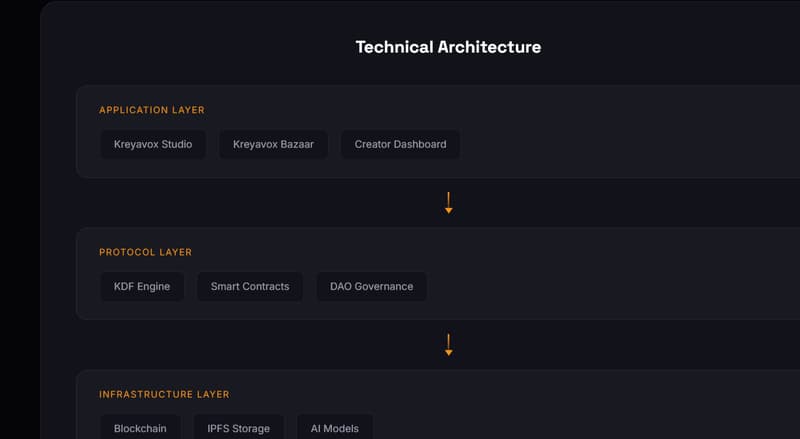Select the Blockchain chip
The width and height of the screenshot is (800, 439).
tap(140, 427)
